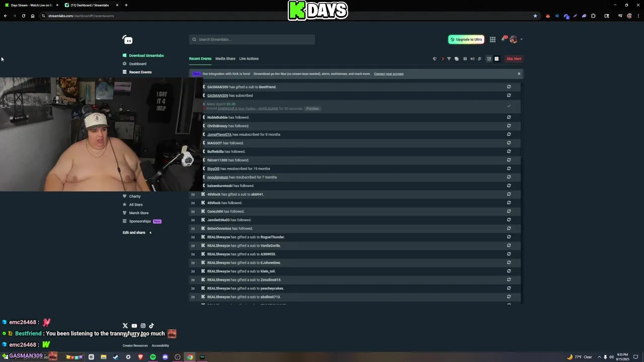Open Spotify from the taskbar
Image resolution: width=644 pixels, height=362 pixels.
click(x=153, y=357)
